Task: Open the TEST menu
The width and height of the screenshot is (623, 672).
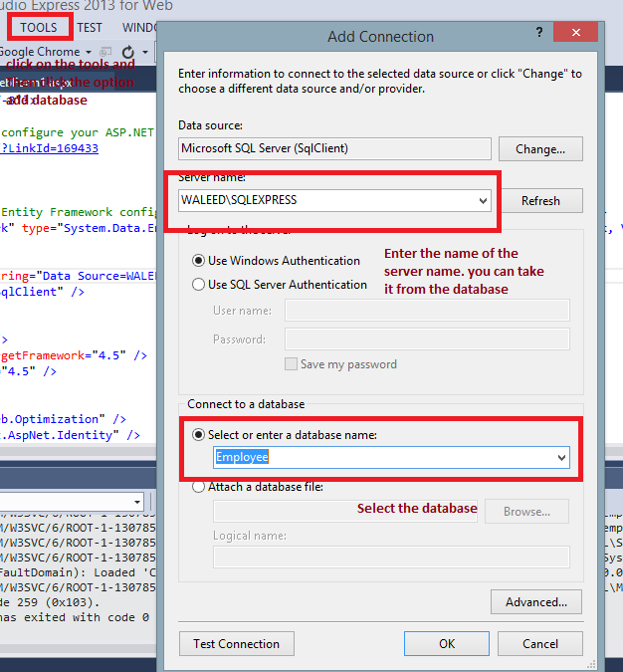Action: coord(90,27)
